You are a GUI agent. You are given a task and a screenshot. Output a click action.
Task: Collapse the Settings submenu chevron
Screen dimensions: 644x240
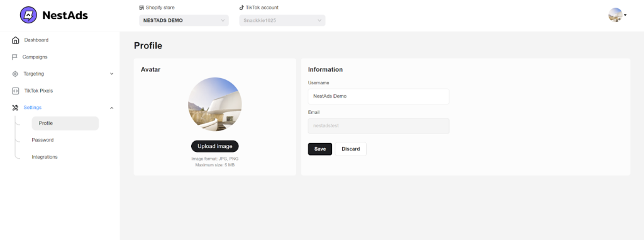tap(112, 108)
